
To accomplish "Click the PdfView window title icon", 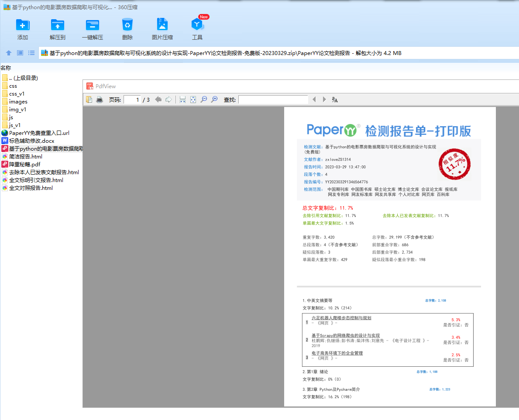I will pos(89,86).
